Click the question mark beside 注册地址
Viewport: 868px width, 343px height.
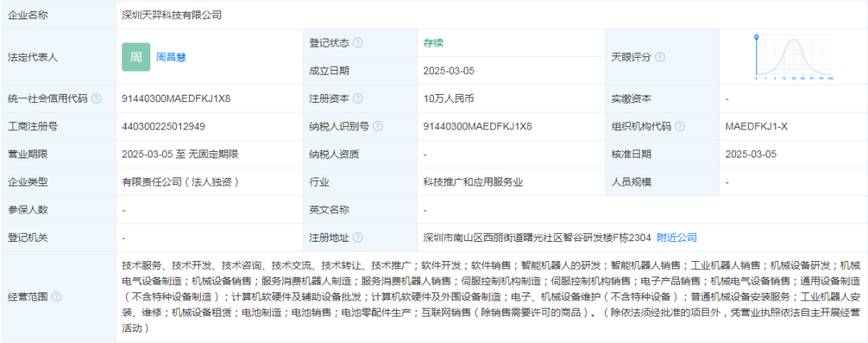(358, 238)
